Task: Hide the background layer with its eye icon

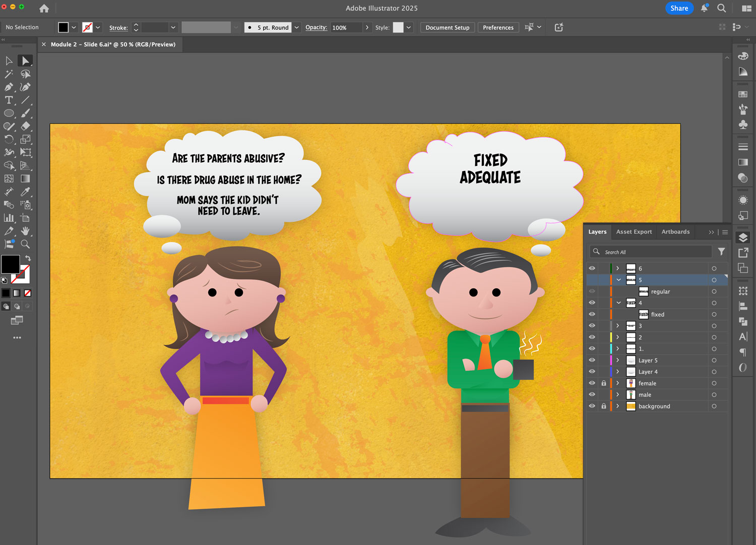Action: click(x=592, y=406)
